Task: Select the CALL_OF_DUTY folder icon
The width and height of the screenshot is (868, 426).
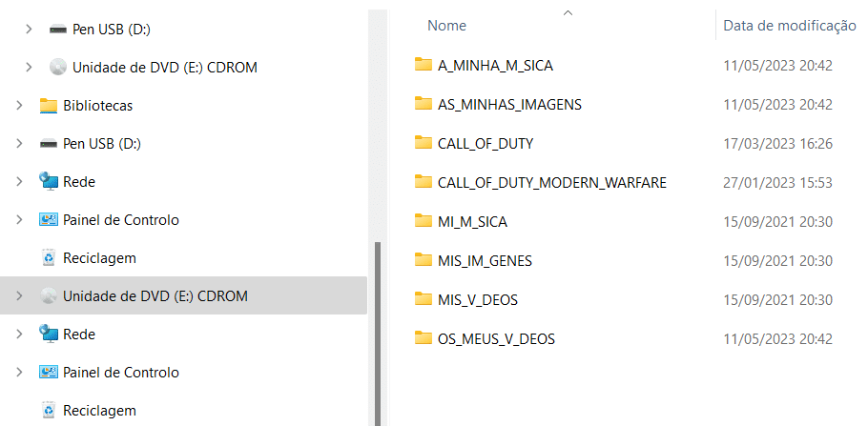Action: tap(423, 143)
